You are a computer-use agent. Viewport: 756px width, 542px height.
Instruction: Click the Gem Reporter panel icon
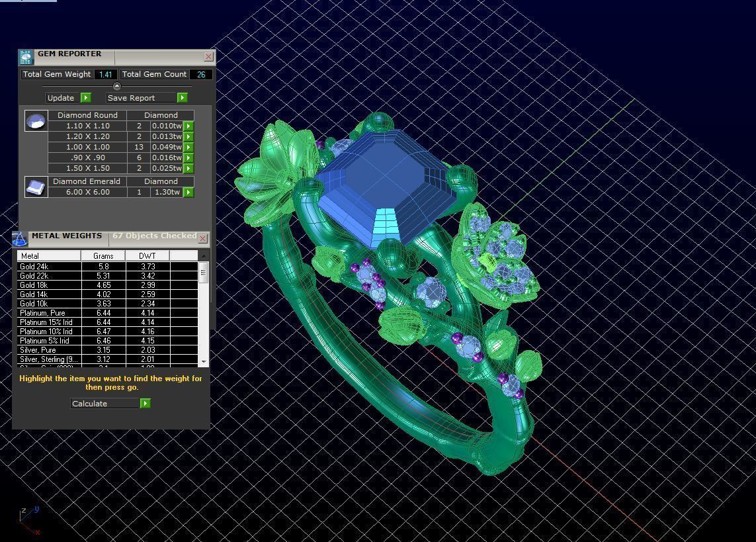click(x=26, y=57)
